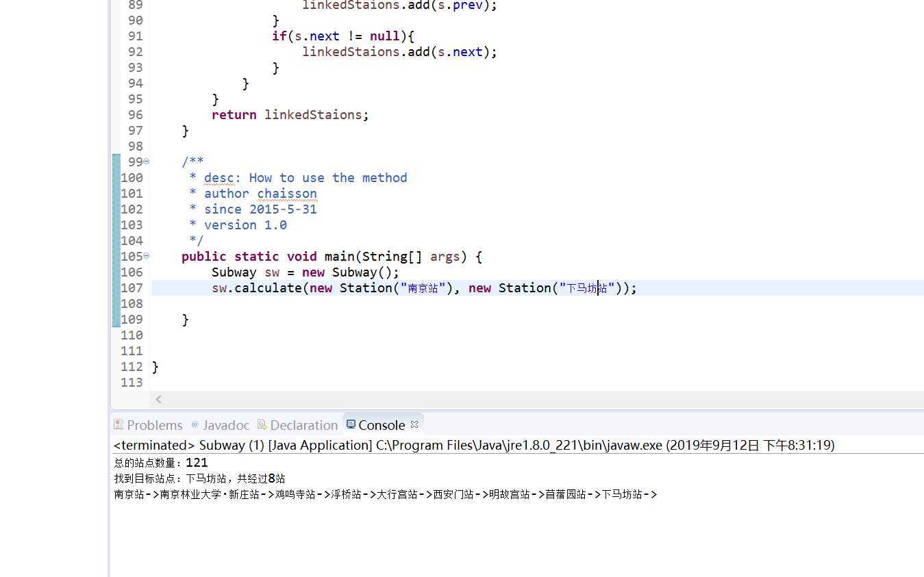Viewport: 924px width, 577px height.
Task: Click the terminated Subway (1) console header
Action: click(474, 445)
